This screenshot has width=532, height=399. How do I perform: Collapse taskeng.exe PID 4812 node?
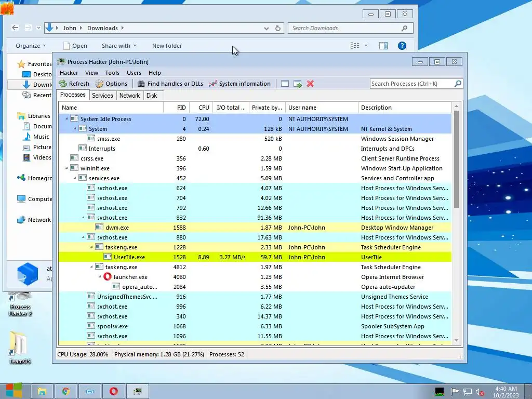pos(91,267)
